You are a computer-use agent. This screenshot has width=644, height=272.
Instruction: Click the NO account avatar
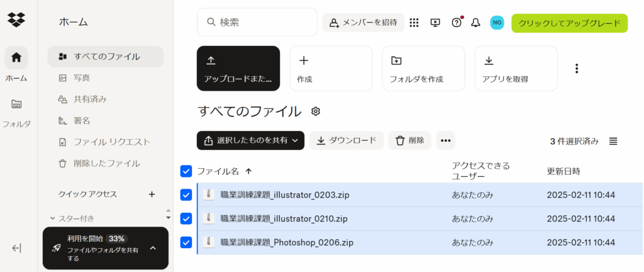tap(497, 23)
